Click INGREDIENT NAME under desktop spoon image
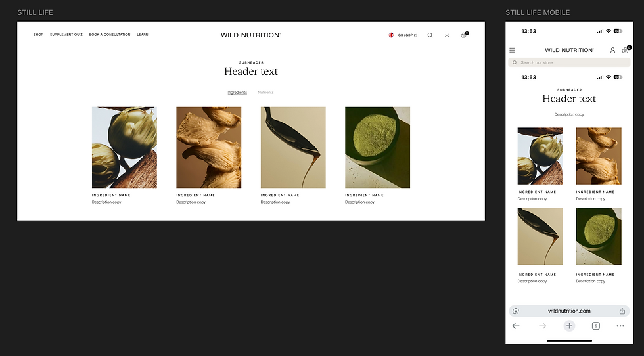 tap(280, 196)
